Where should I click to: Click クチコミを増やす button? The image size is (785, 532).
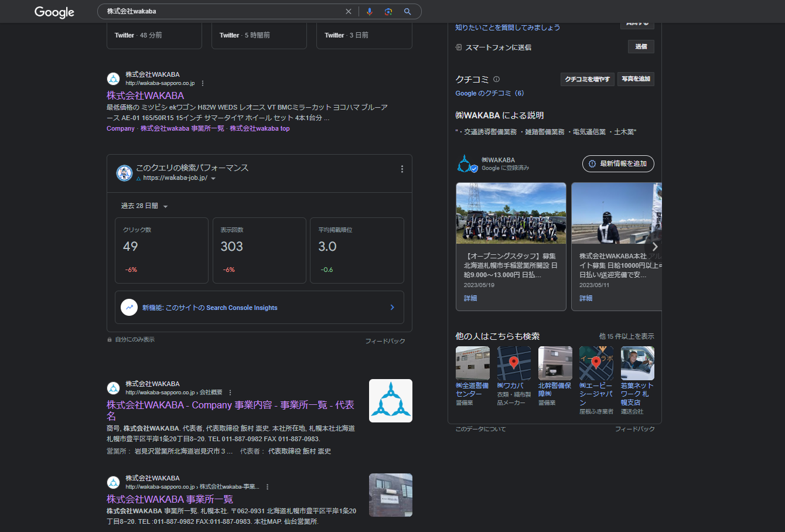click(x=587, y=79)
